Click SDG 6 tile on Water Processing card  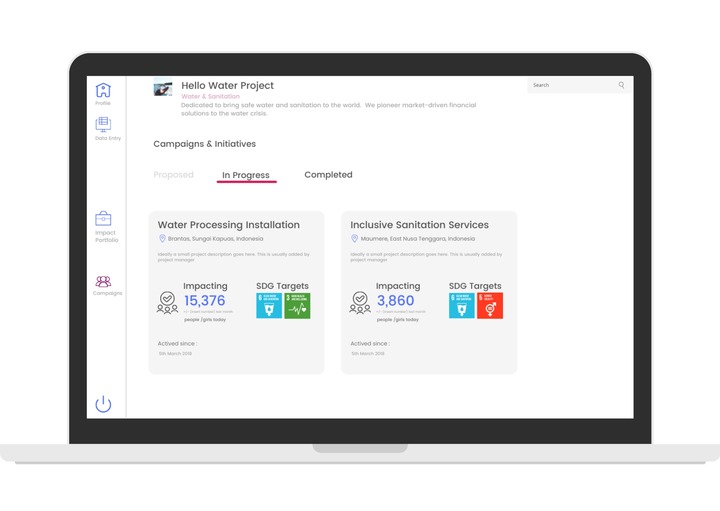point(269,306)
